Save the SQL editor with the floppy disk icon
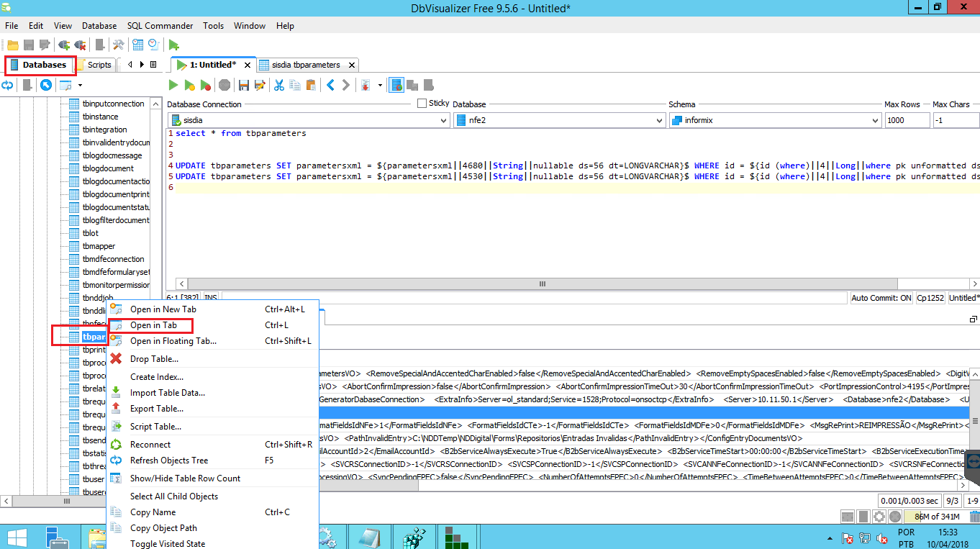This screenshot has width=980, height=549. point(243,85)
